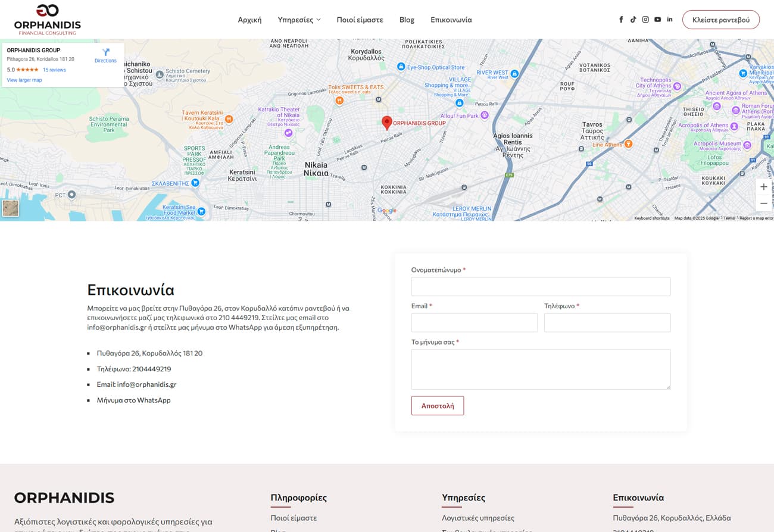Click the Directions arrow icon on map card
774x532 pixels.
(105, 52)
